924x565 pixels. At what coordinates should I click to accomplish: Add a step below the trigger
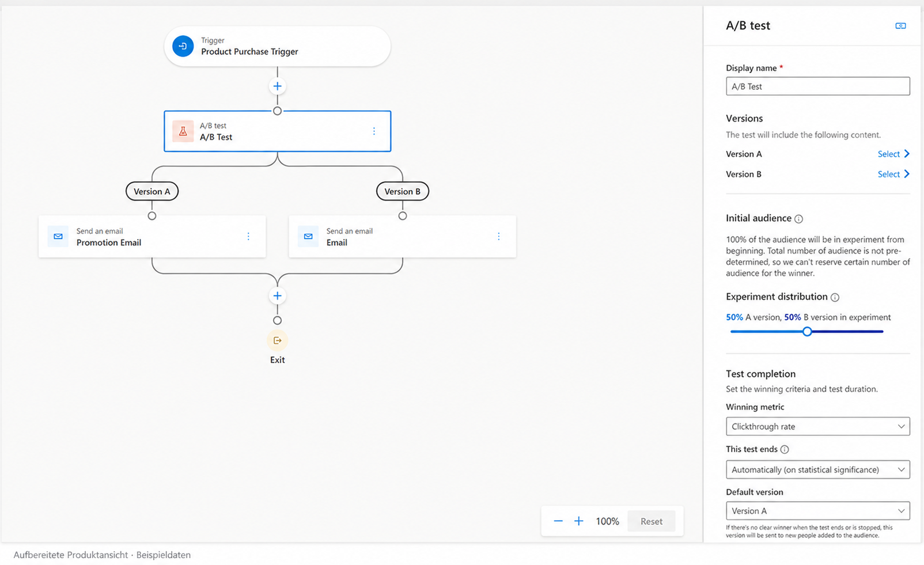coord(277,86)
